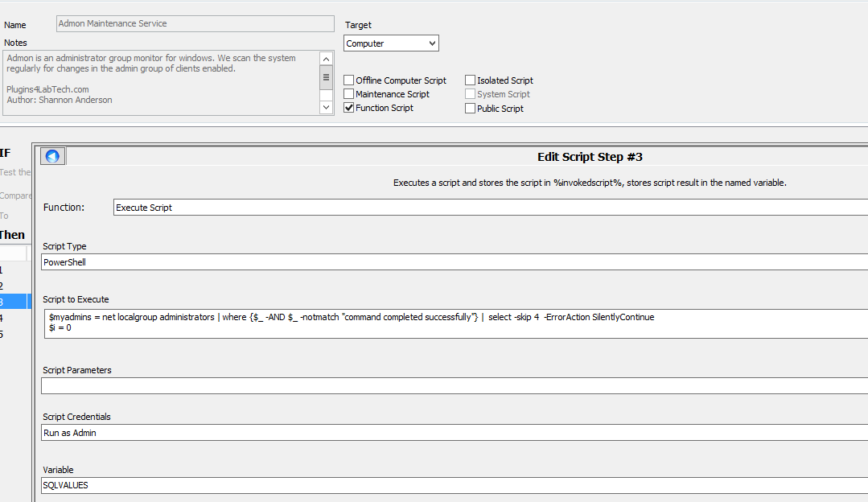Select script step 1 in list
The width and height of the screenshot is (868, 502).
(x=14, y=270)
